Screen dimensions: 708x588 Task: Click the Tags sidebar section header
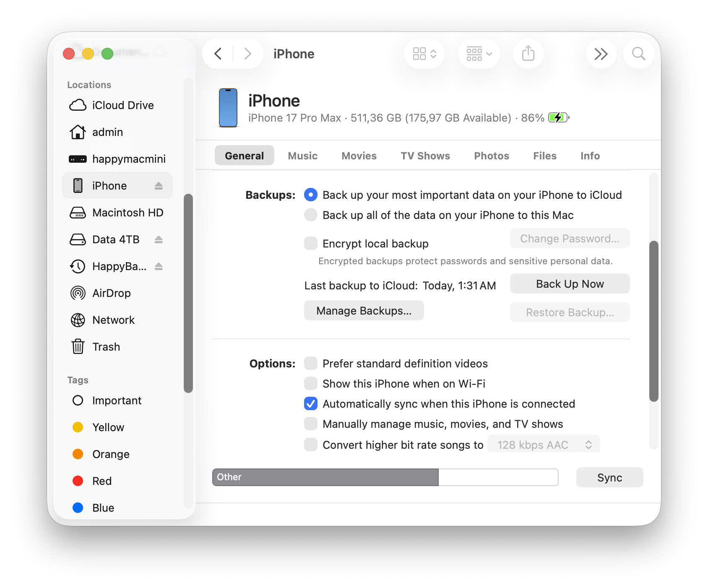coord(78,380)
